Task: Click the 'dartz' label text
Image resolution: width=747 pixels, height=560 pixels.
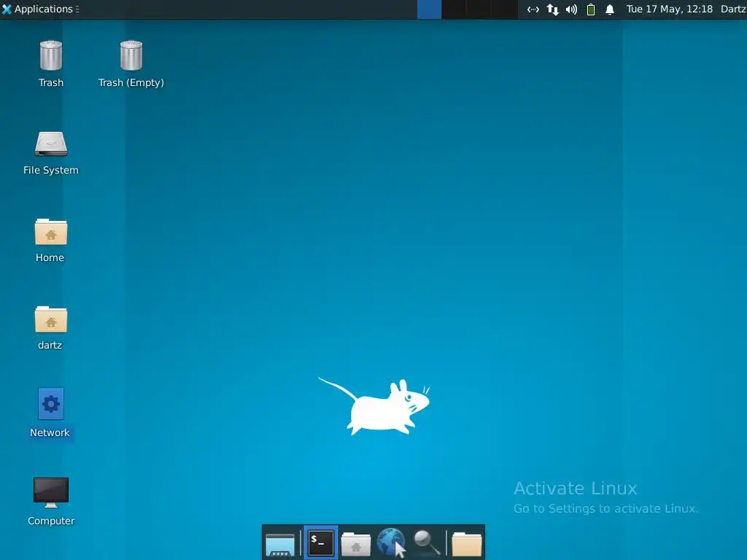Action: pos(50,345)
